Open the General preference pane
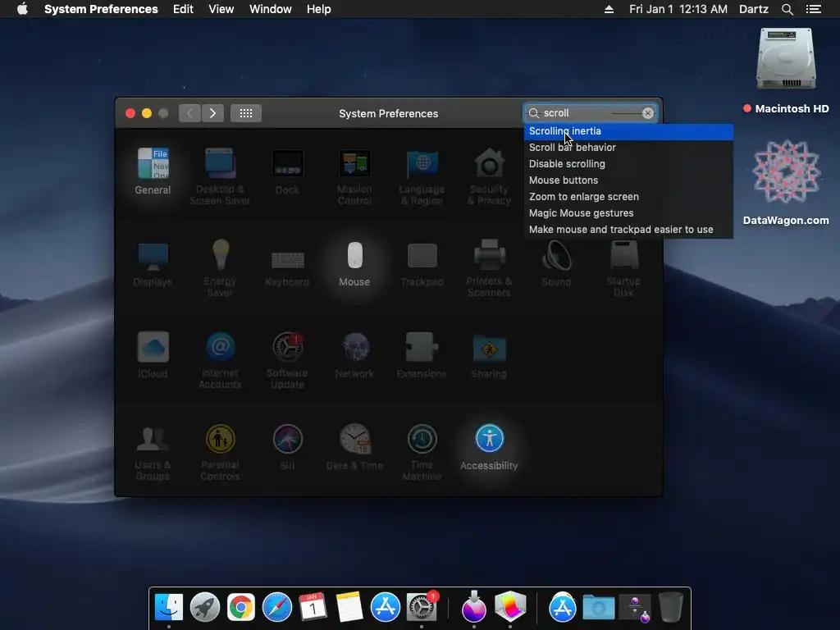840x630 pixels. coord(153,171)
